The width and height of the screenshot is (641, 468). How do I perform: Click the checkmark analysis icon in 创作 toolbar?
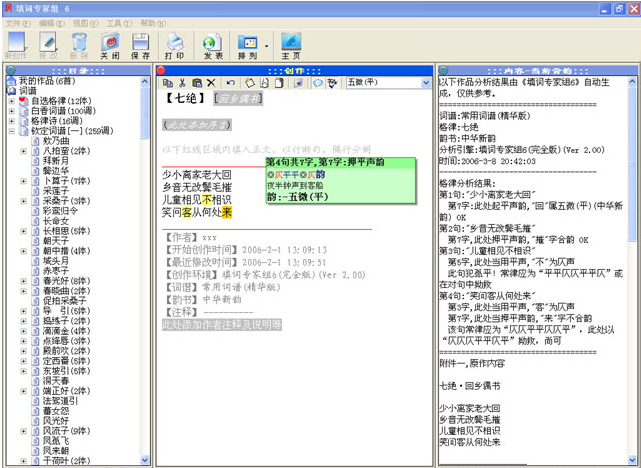tap(332, 83)
